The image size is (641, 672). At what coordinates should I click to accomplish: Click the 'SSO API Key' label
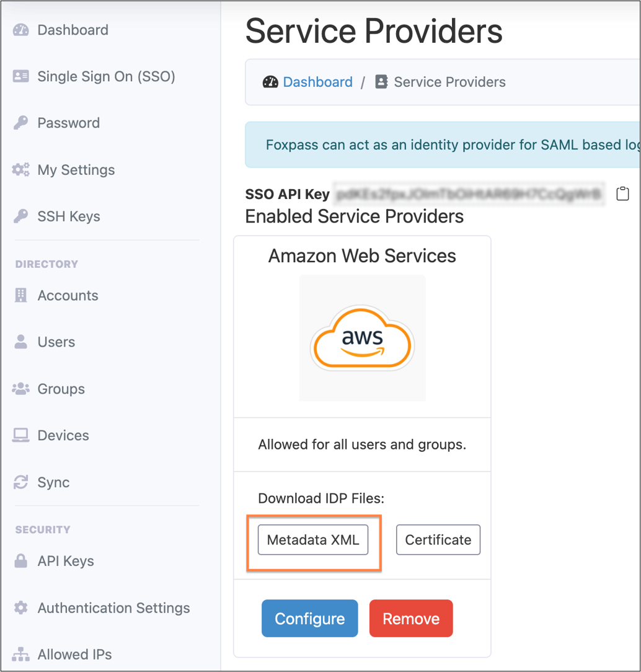point(288,194)
